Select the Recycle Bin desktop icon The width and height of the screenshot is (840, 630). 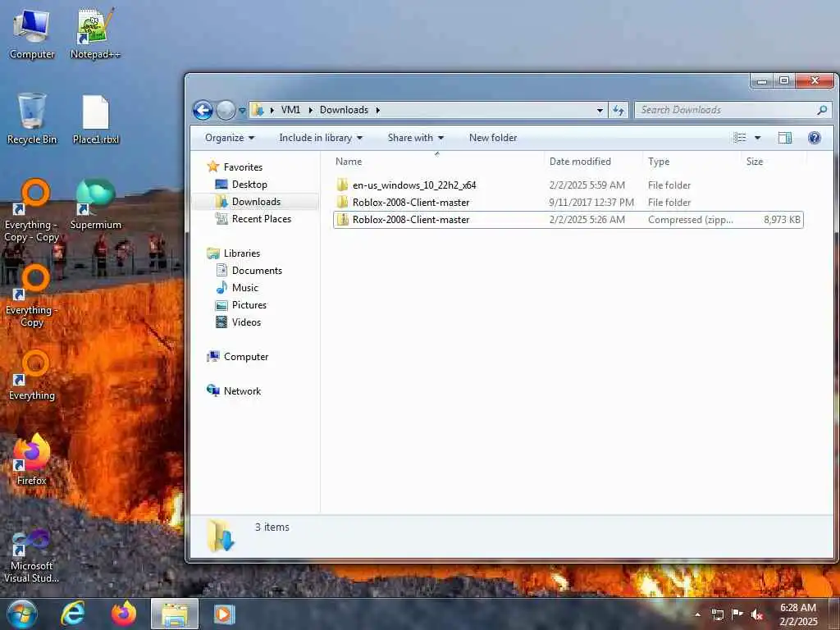32,118
